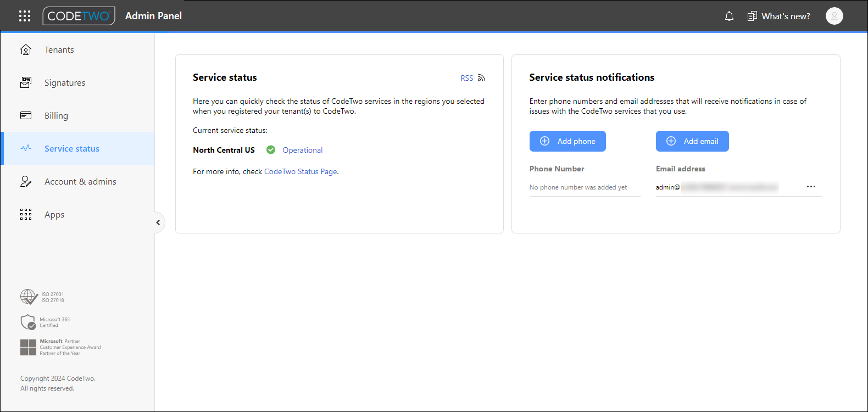
Task: Click the What's new document icon
Action: (x=752, y=16)
